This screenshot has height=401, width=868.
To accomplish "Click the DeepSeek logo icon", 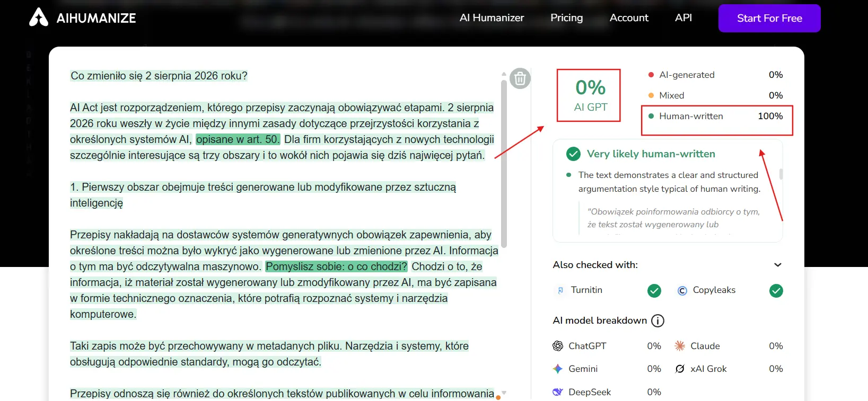I will (x=558, y=392).
